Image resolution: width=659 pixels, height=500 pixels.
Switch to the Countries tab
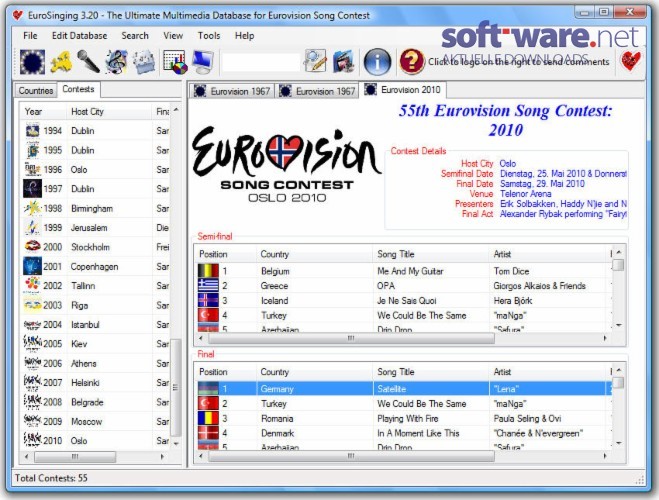tap(36, 91)
